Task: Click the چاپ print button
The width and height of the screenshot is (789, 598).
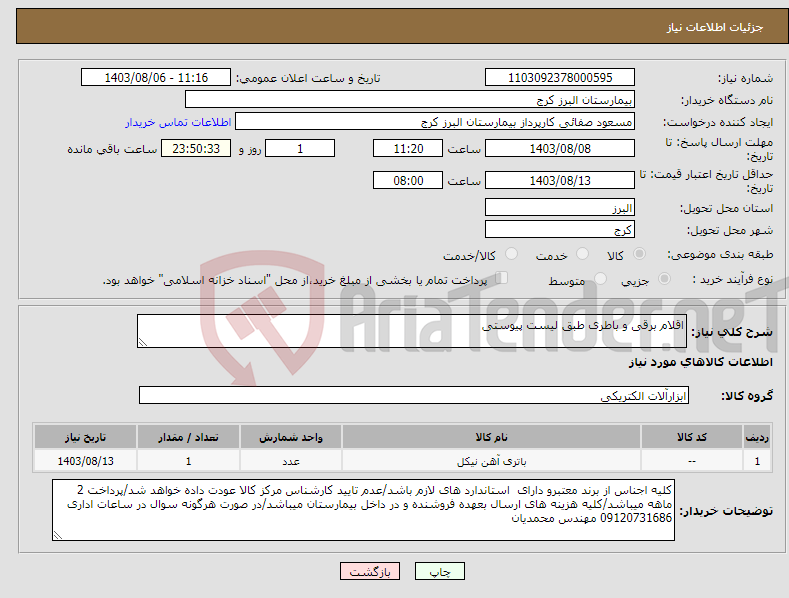Action: [440, 572]
